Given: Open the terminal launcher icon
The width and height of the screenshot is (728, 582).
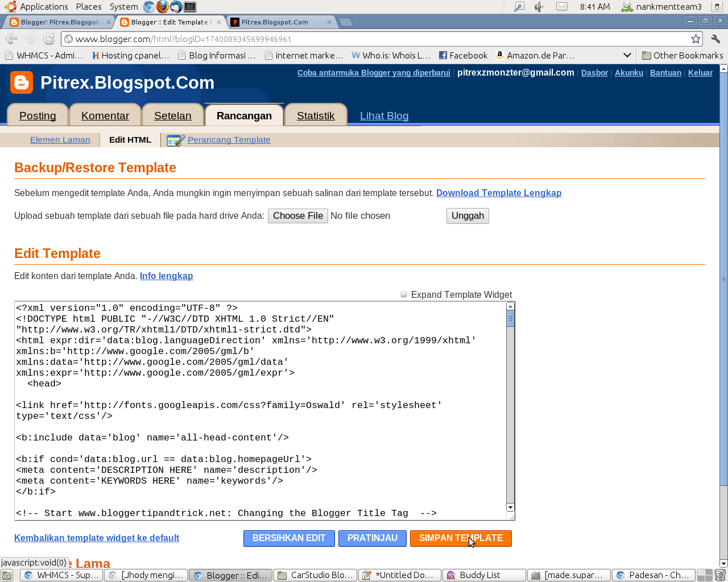Looking at the screenshot, I should click(190, 7).
